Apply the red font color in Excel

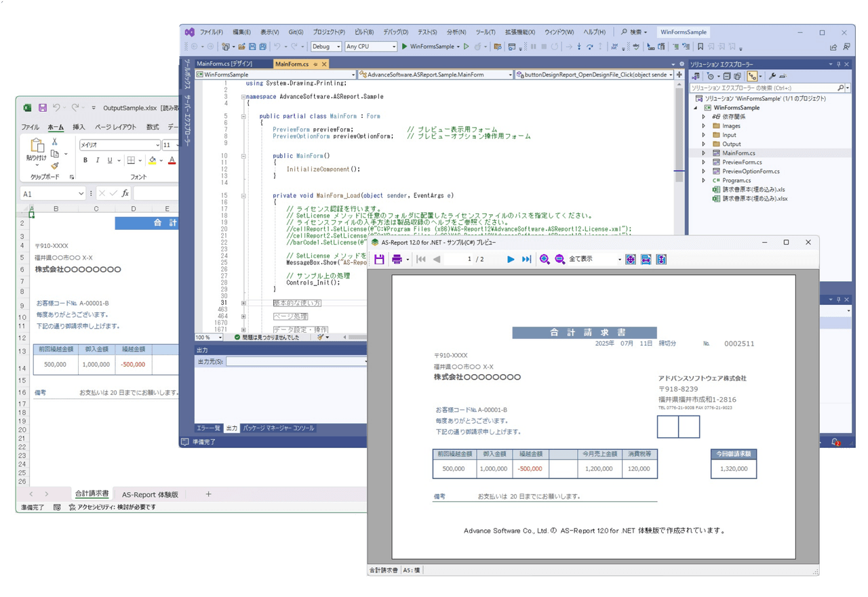(x=172, y=161)
